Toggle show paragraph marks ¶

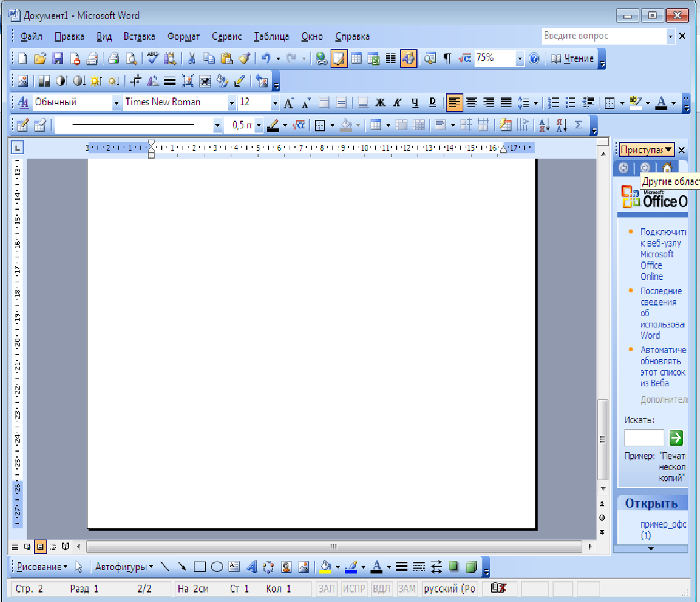pos(447,58)
